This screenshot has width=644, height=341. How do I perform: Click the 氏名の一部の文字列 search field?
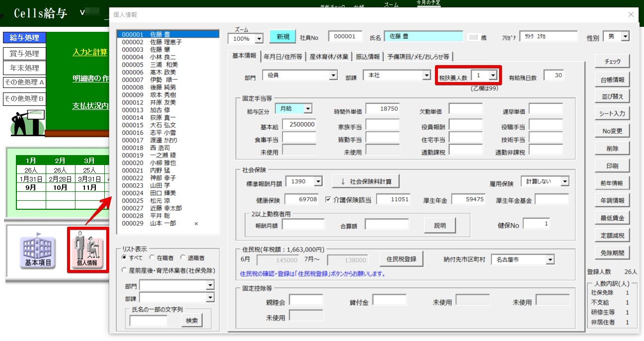pos(148,321)
